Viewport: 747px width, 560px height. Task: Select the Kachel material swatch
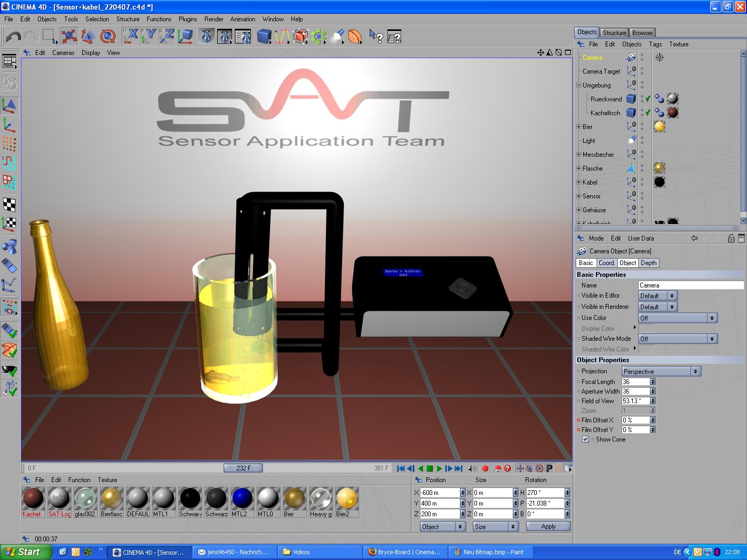33,499
